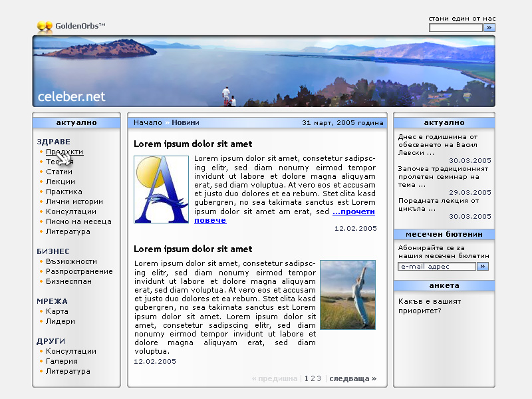
Task: Follow the прочети повече link
Action: (x=353, y=212)
